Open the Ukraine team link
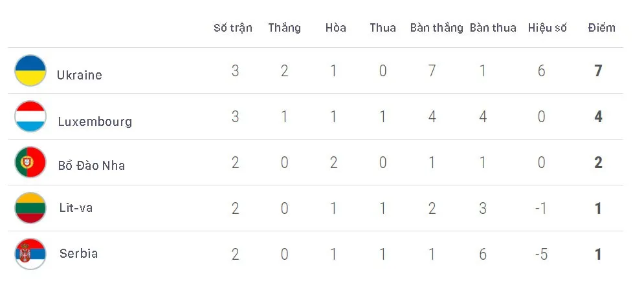Viewport: 644px width, 283px height. pyautogui.click(x=79, y=75)
